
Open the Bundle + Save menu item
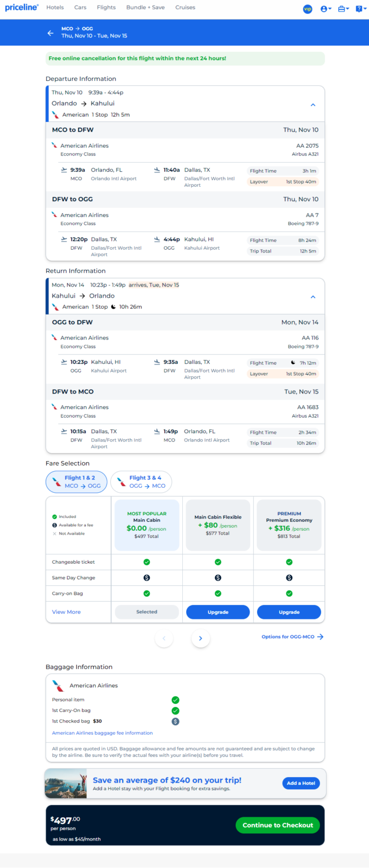click(145, 8)
